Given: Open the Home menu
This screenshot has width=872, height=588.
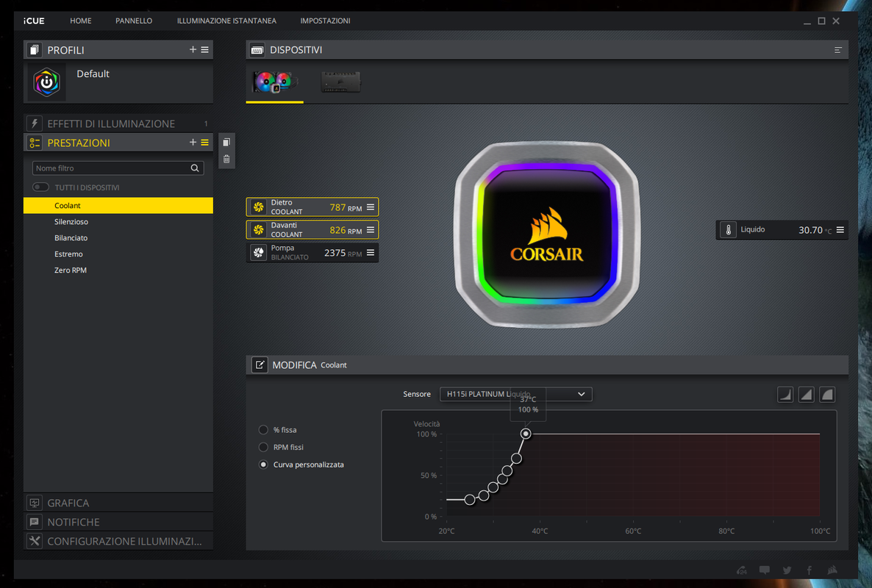Looking at the screenshot, I should point(81,21).
